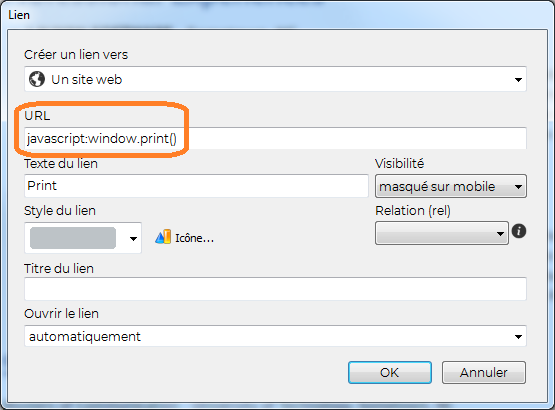Select the gray link style swatch

pos(73,238)
